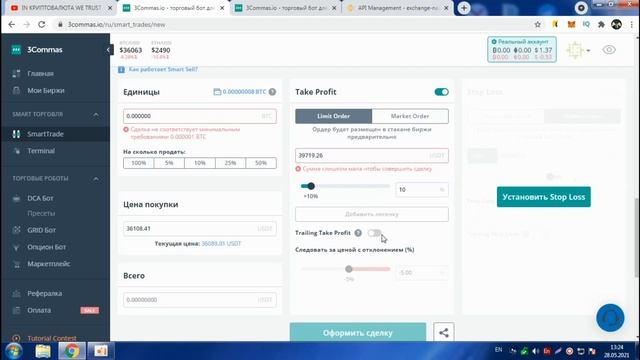The width and height of the screenshot is (640, 360).
Task: Open Как работает Smart Sell link
Action: click(163, 69)
